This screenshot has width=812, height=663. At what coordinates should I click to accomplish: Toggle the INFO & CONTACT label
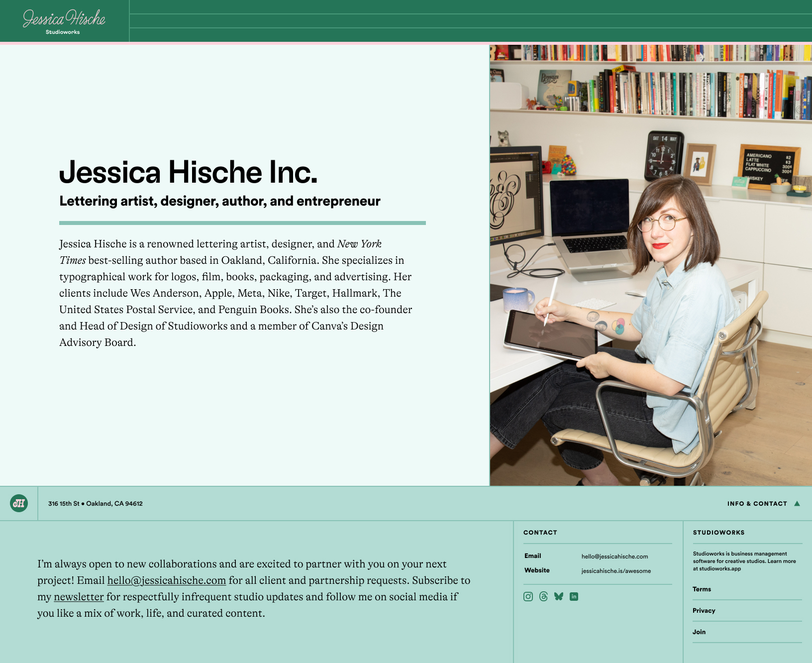[757, 504]
